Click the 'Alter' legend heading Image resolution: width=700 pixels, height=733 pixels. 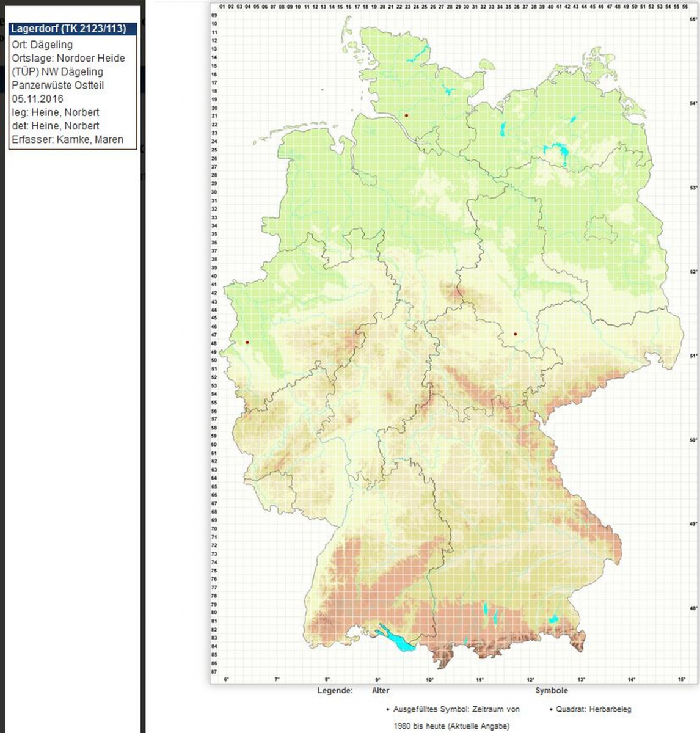(381, 691)
